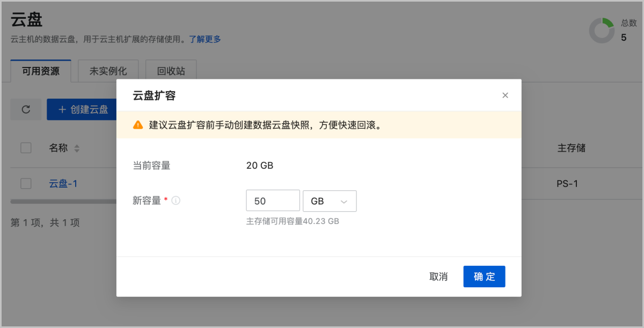644x328 pixels.
Task: Switch to the 可用资源 tab
Action: (41, 71)
